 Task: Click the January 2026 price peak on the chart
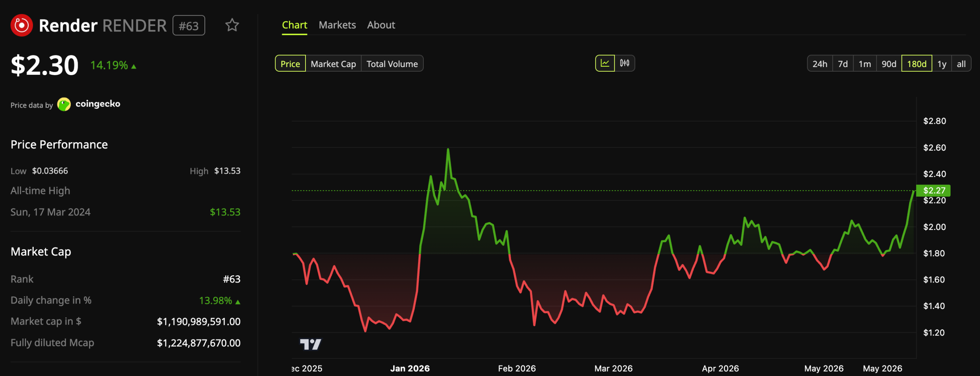(x=448, y=149)
